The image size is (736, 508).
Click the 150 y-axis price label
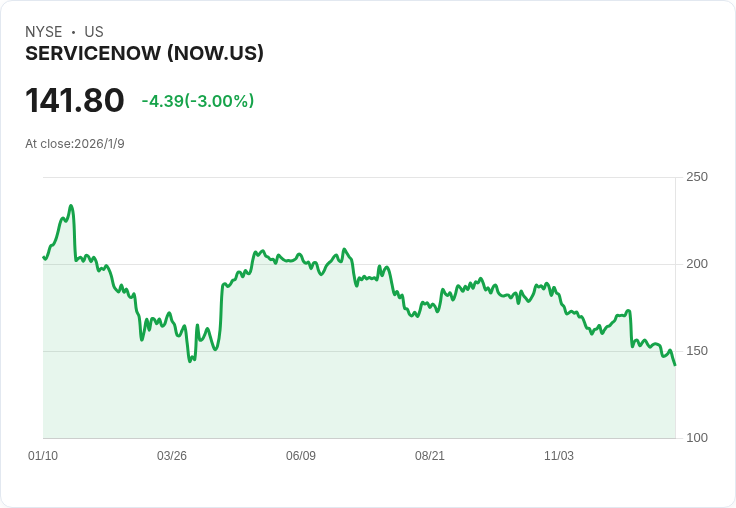coord(697,351)
